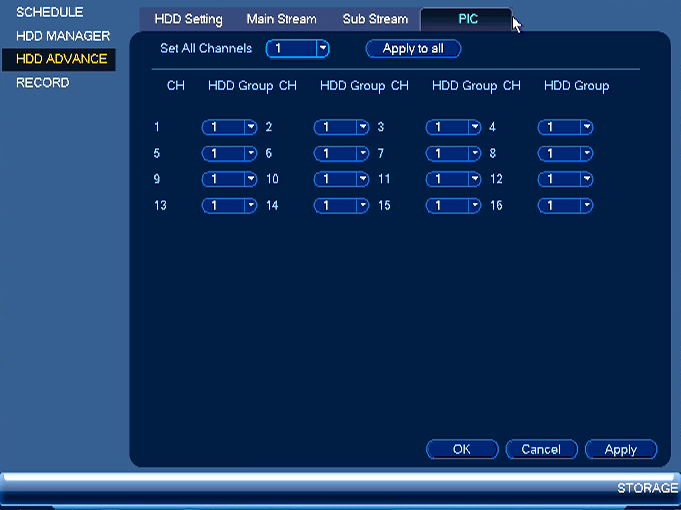Click the Apply button
681x510 pixels.
(621, 449)
